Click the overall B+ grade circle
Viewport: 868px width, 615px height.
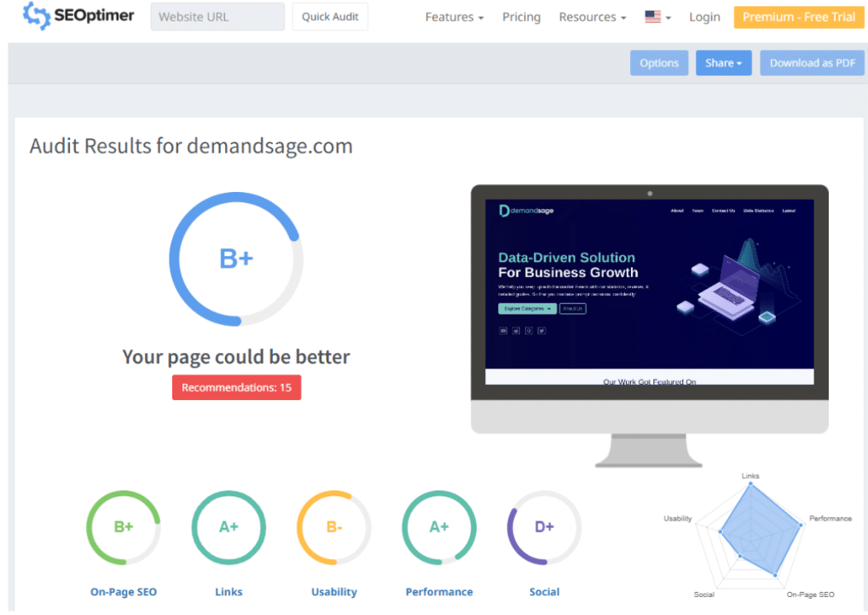click(x=236, y=258)
